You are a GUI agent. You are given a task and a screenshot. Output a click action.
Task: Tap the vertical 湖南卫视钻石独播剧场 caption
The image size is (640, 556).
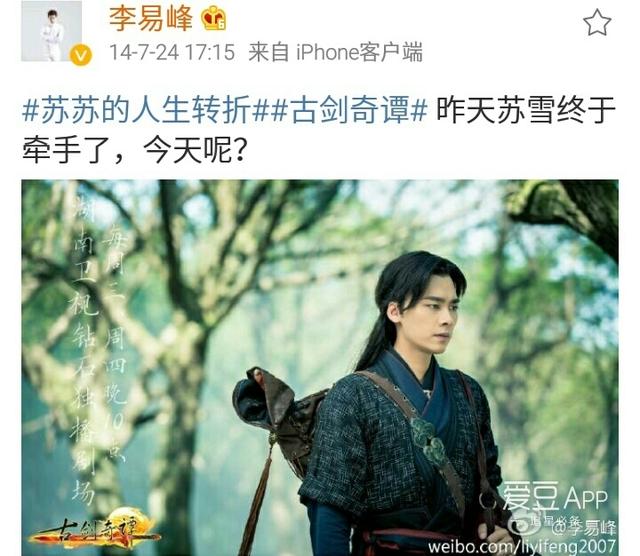click(x=83, y=349)
